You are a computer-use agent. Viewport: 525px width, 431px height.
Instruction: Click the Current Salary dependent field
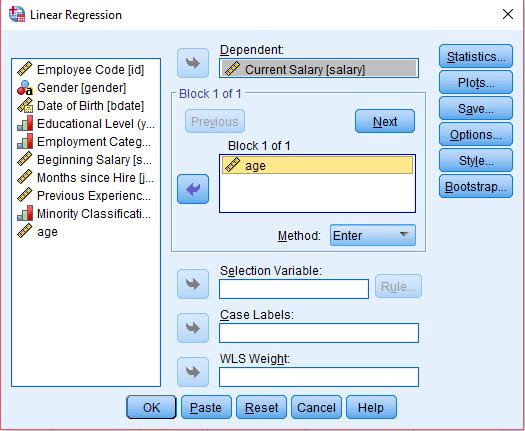(319, 69)
